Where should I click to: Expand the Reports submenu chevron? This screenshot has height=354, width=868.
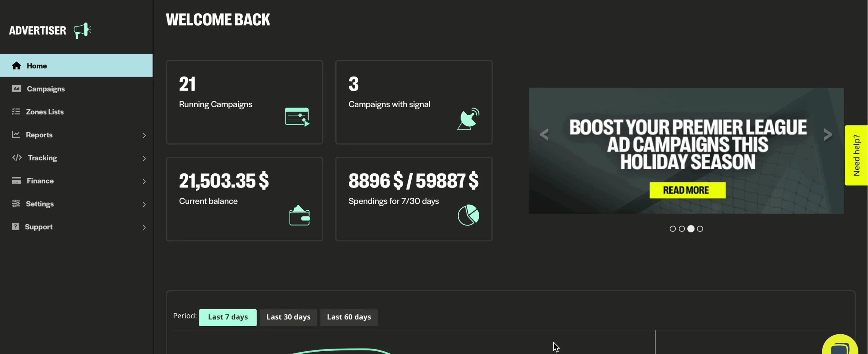pyautogui.click(x=144, y=136)
